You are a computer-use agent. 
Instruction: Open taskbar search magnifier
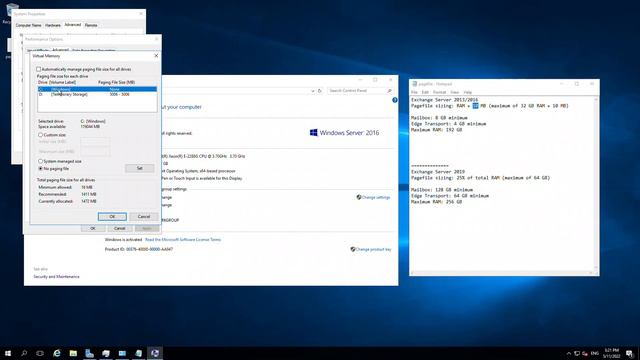coord(24,353)
